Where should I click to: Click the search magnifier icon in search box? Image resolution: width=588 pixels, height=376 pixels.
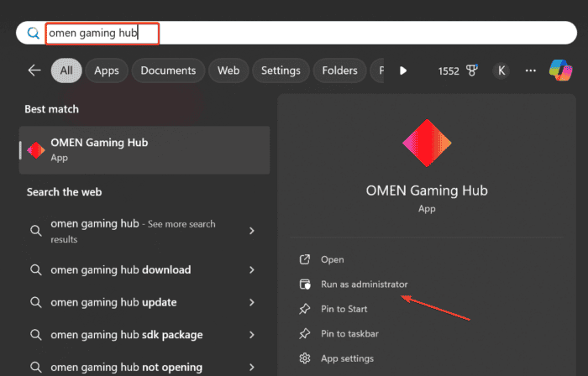pos(34,33)
